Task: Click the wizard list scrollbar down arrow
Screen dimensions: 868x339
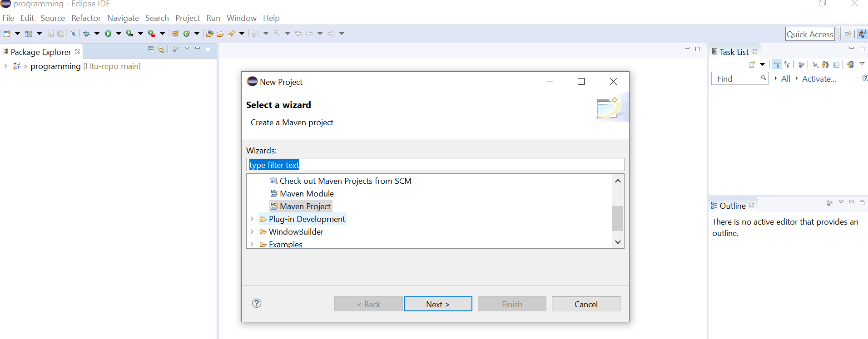Action: 618,242
